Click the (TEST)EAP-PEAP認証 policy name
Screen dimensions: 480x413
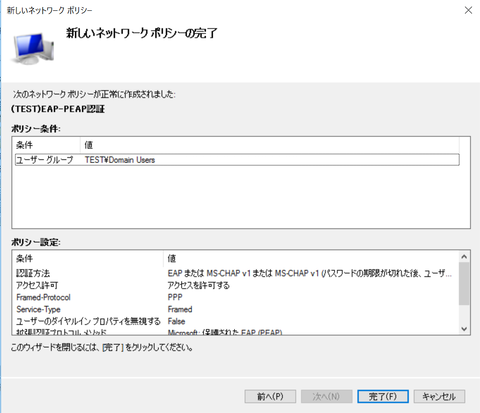[58, 109]
